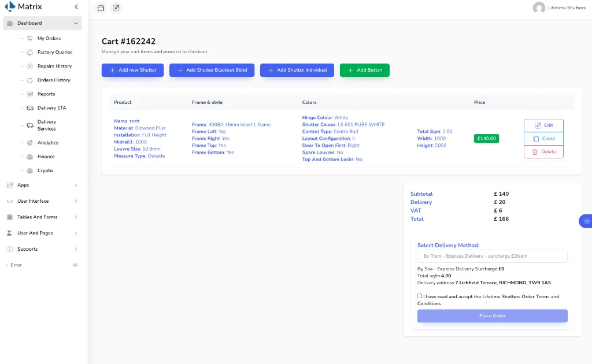Click Add new Shutter button

click(132, 70)
